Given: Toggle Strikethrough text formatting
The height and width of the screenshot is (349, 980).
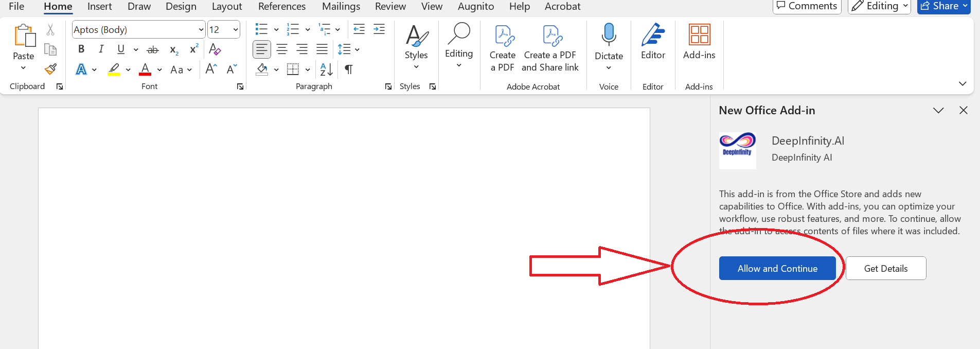Looking at the screenshot, I should 153,50.
